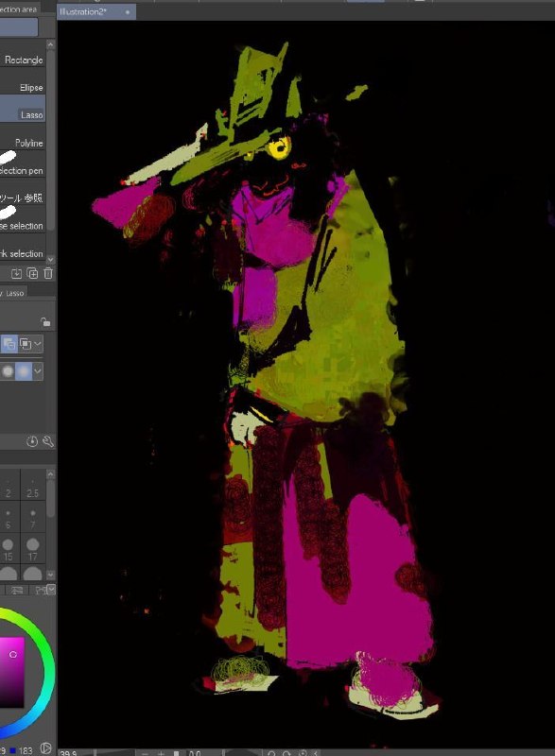Viewport: 555px width, 756px height.
Task: Toggle the lock icon in Tool Property
Action: [45, 321]
